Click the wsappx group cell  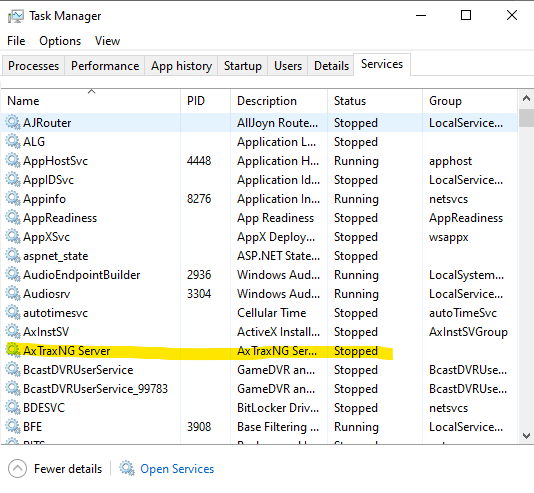click(x=449, y=237)
